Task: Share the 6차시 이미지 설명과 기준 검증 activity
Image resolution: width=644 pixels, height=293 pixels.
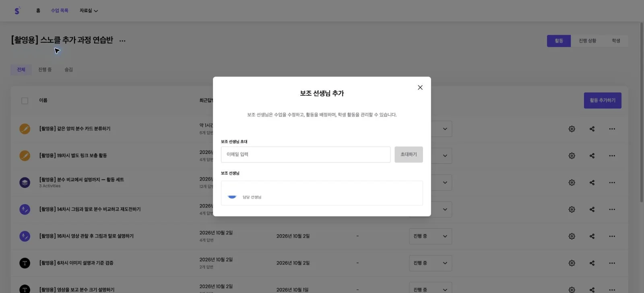Action: click(x=592, y=263)
